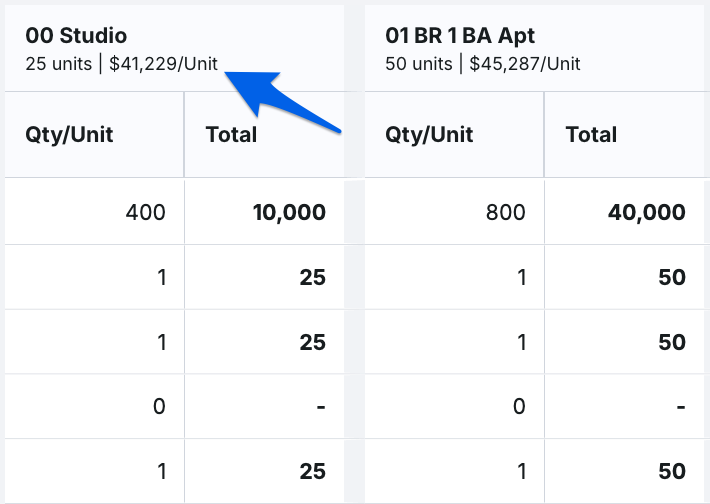This screenshot has width=710, height=504.
Task: Click the 1 BR Qty/Unit cell containing 0
Action: point(454,406)
